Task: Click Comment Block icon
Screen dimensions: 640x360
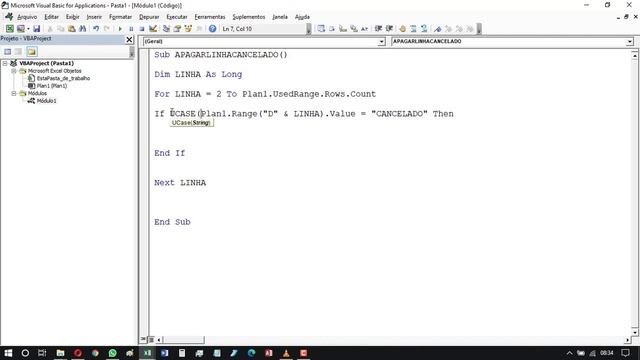Action: [x=413, y=29]
